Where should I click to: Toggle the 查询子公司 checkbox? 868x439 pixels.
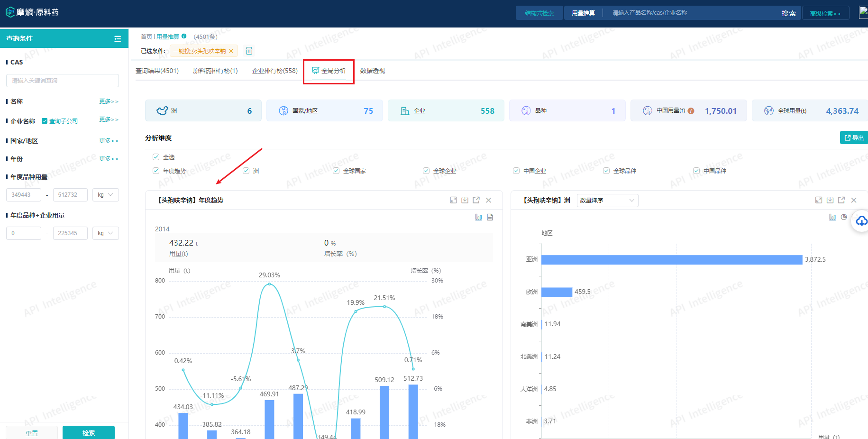click(45, 121)
